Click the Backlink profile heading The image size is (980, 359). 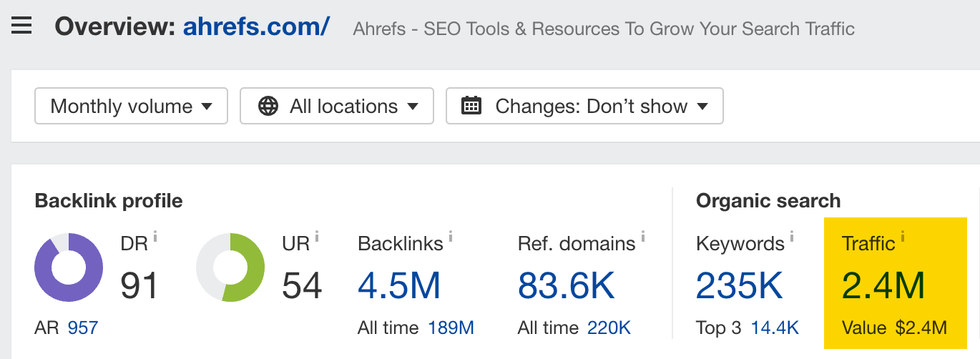(x=109, y=201)
